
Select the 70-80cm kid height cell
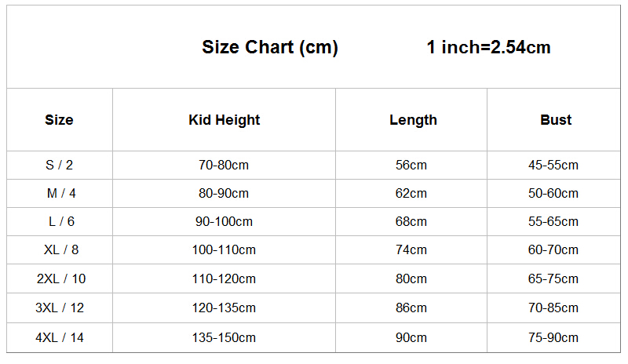224,165
